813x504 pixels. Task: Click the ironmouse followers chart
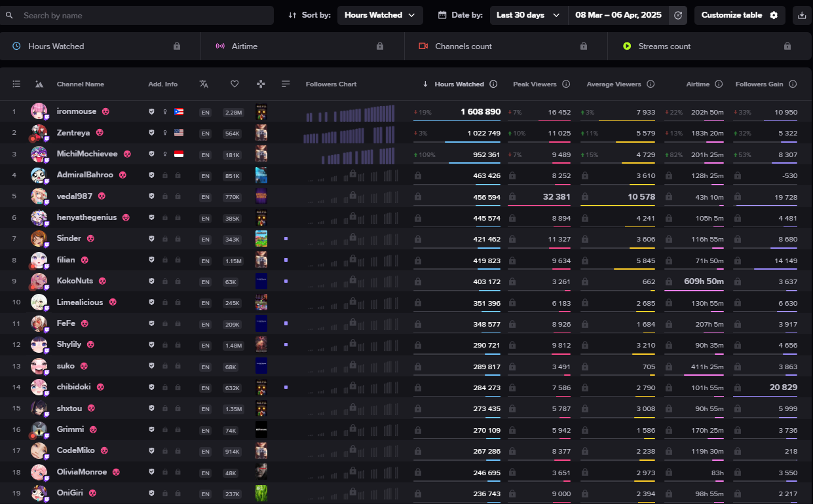(350, 113)
